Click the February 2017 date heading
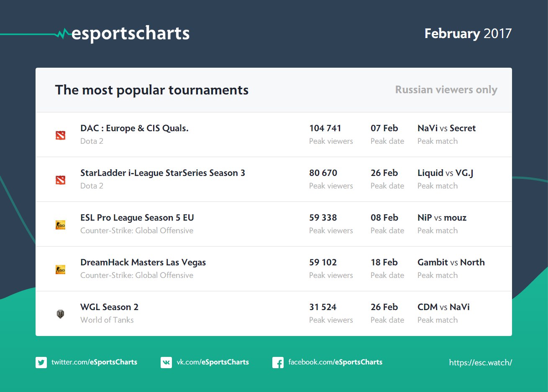 pos(468,33)
